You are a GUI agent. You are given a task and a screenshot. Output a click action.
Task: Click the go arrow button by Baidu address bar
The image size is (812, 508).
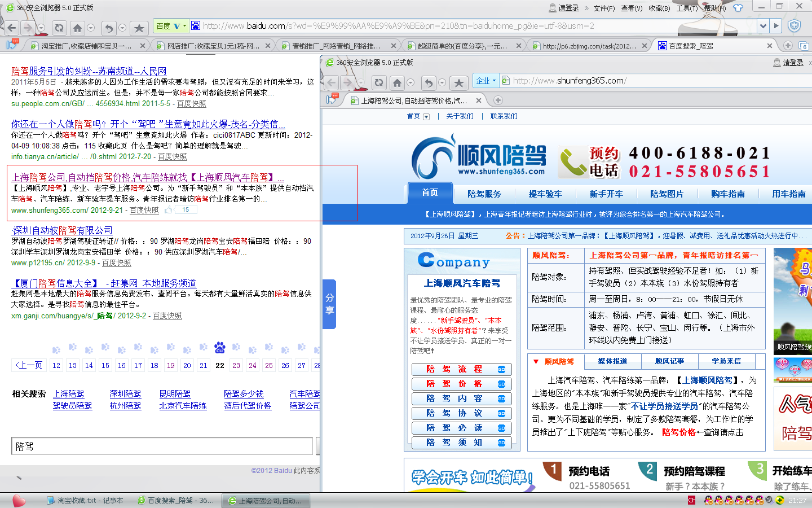coord(776,26)
